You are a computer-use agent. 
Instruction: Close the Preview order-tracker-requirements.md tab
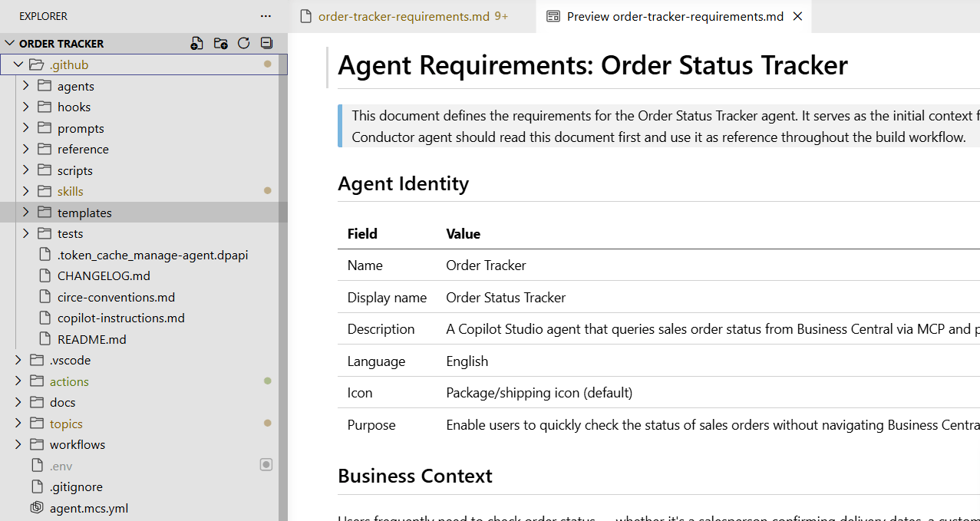point(797,16)
